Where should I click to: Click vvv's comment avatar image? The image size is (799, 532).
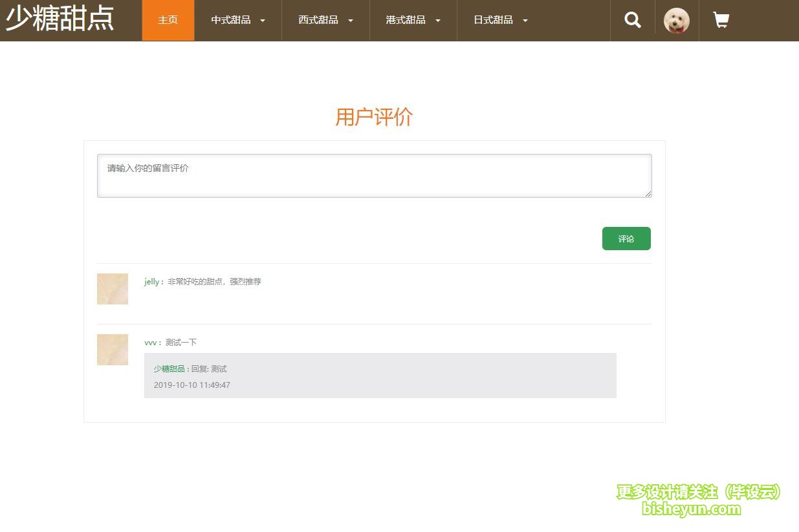coord(113,350)
